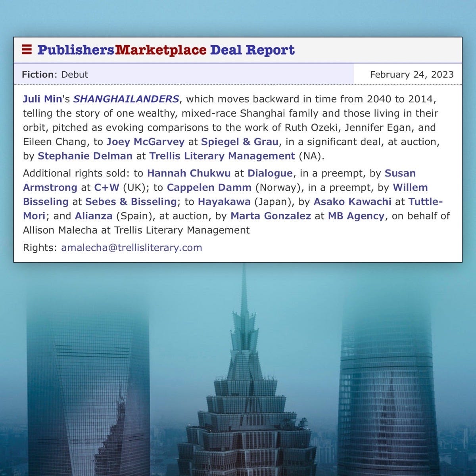Open Willem Bisseling link
476x476 pixels.
click(225, 194)
